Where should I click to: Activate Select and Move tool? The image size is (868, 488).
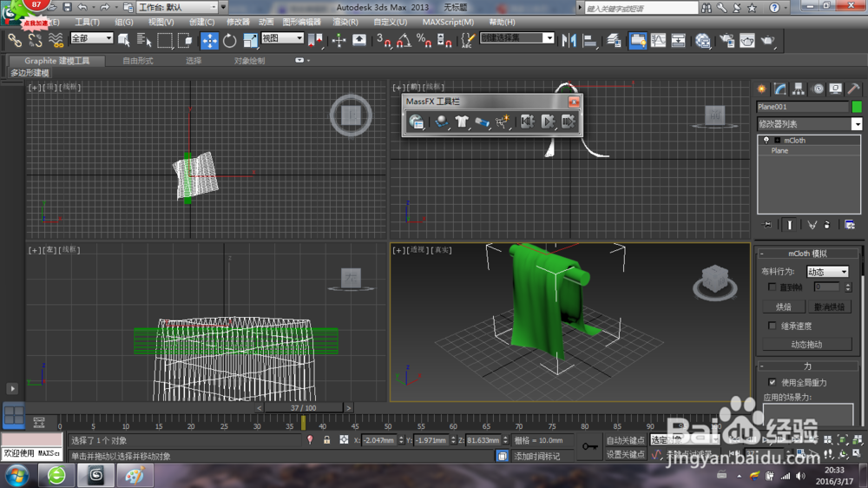209,41
